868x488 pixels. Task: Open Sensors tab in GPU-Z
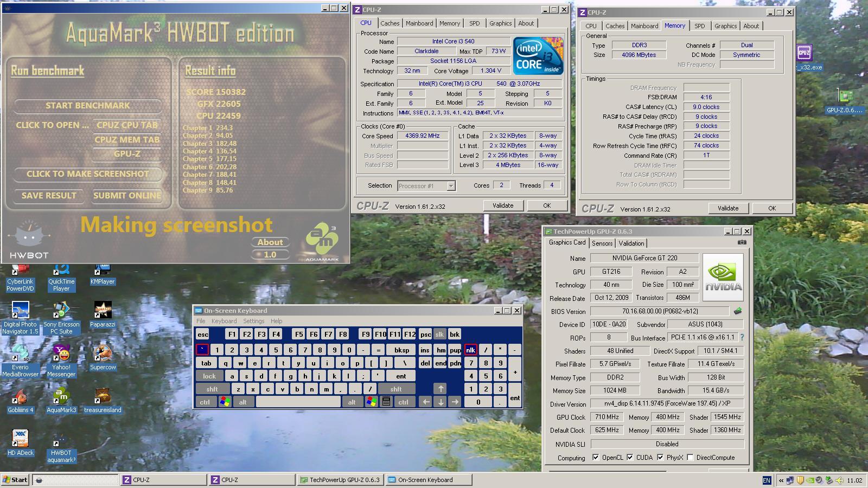(x=602, y=243)
